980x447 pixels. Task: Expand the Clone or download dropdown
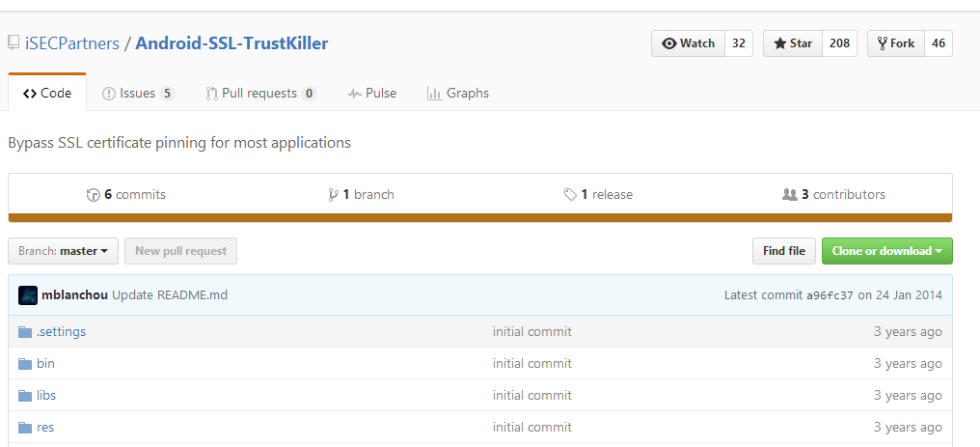click(886, 251)
